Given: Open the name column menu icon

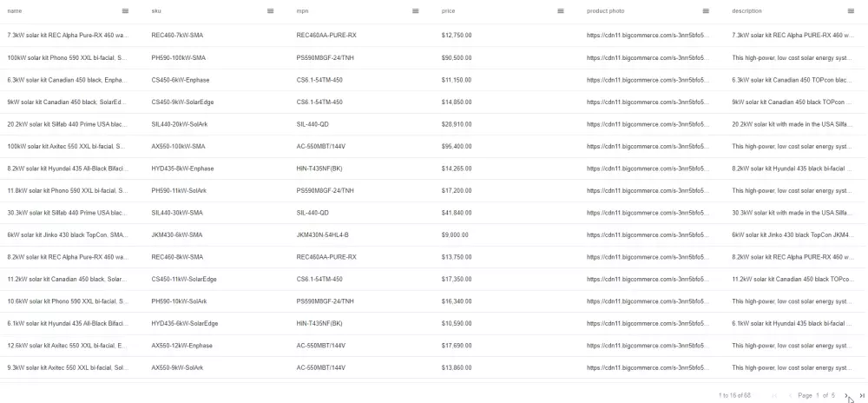Looking at the screenshot, I should 125,11.
